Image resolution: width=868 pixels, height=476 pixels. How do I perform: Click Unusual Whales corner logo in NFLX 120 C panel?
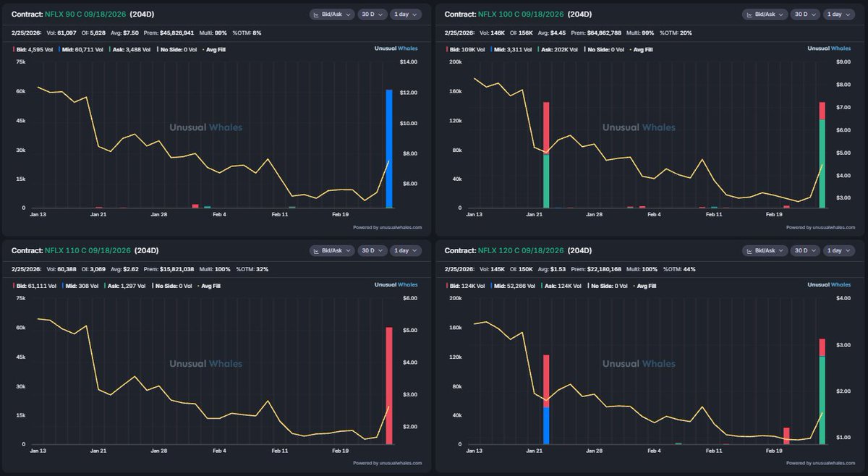tap(830, 286)
